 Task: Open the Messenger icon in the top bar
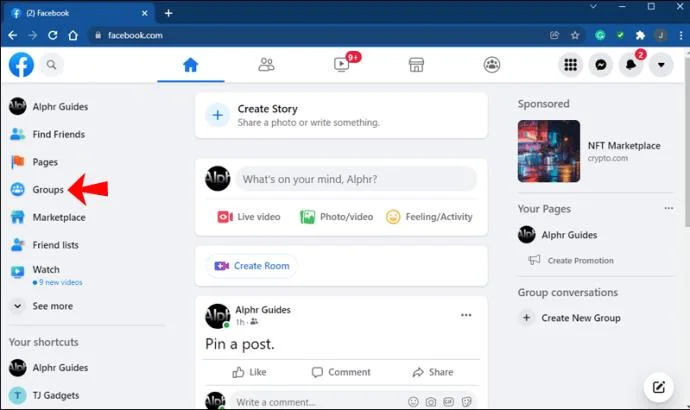point(601,65)
